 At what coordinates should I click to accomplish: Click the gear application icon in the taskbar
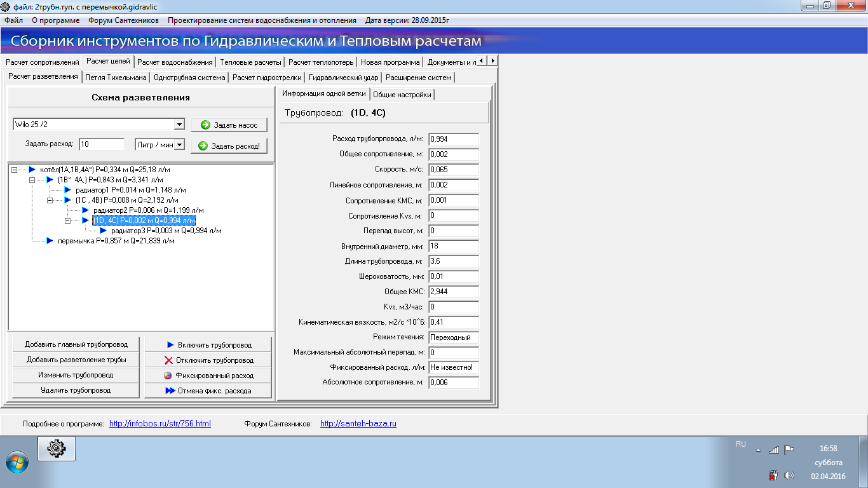(x=57, y=449)
